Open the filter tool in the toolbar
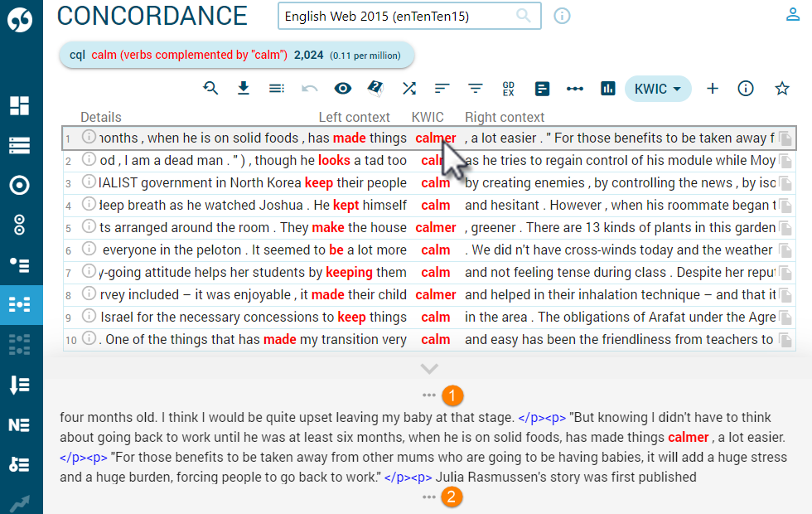 pos(475,89)
